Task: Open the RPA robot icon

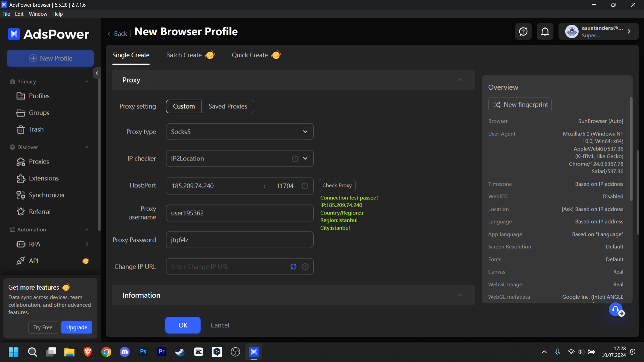Action: [21, 244]
